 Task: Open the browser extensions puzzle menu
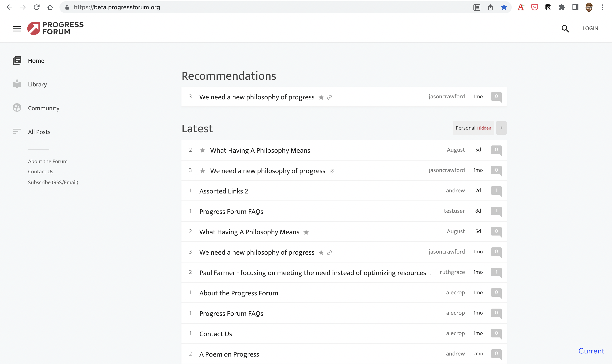pyautogui.click(x=561, y=7)
